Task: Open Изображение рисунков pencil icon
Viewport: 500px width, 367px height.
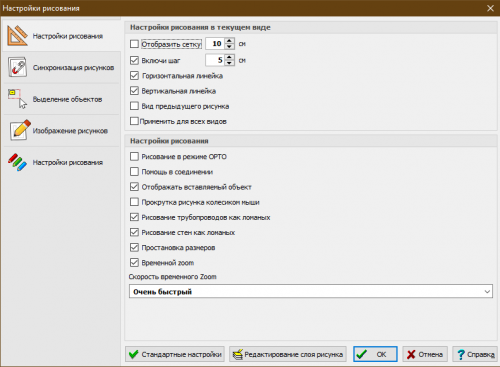Action: point(20,130)
